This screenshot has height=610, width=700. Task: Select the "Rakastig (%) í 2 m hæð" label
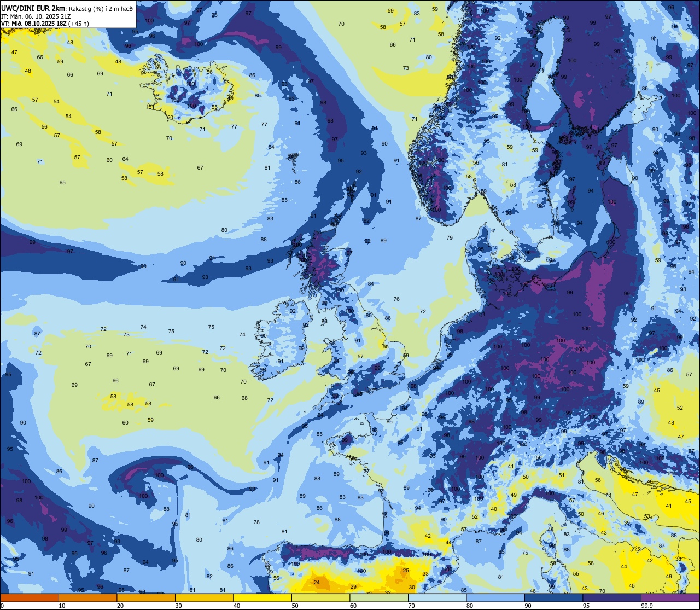tap(101, 8)
